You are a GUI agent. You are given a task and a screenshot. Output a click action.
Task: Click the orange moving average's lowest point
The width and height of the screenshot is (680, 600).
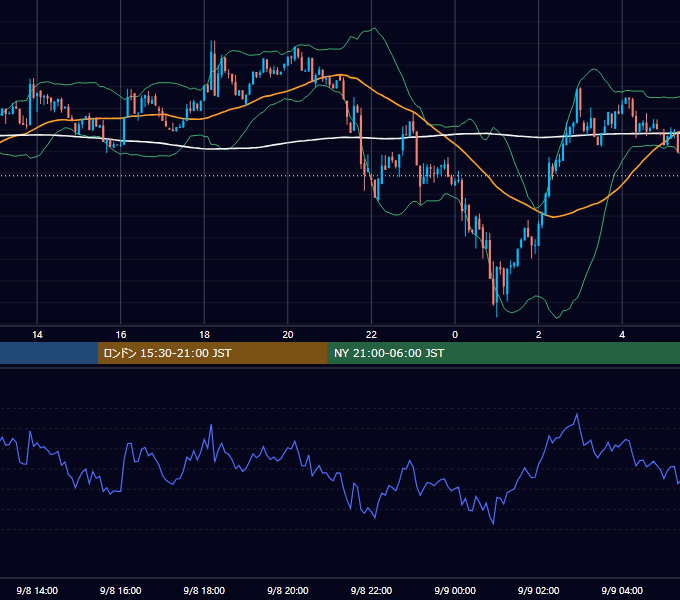click(553, 216)
